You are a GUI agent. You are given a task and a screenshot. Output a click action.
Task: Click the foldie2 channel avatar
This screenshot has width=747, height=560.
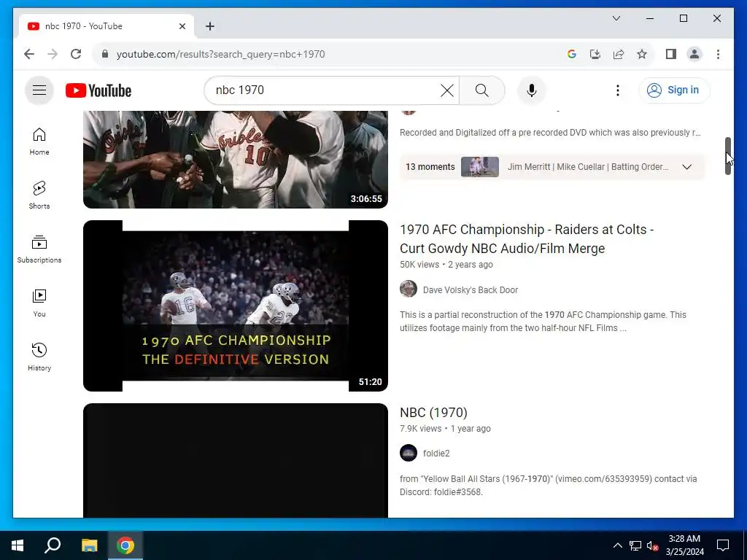click(x=409, y=453)
